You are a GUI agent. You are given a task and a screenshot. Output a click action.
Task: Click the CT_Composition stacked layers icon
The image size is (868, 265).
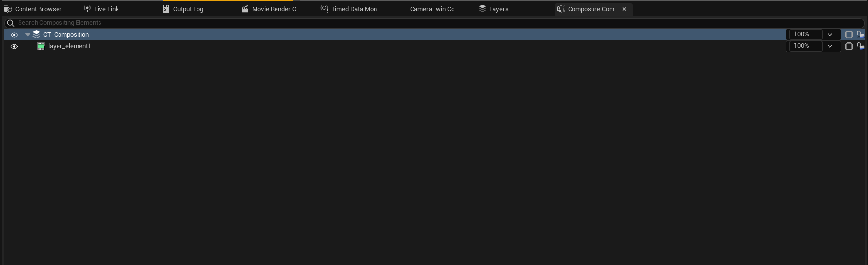tap(37, 35)
